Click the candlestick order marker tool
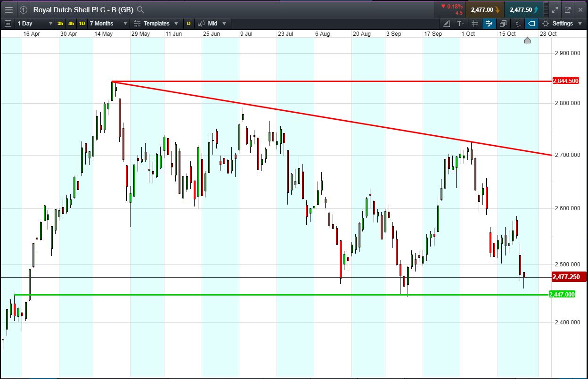The width and height of the screenshot is (588, 379). [x=517, y=23]
